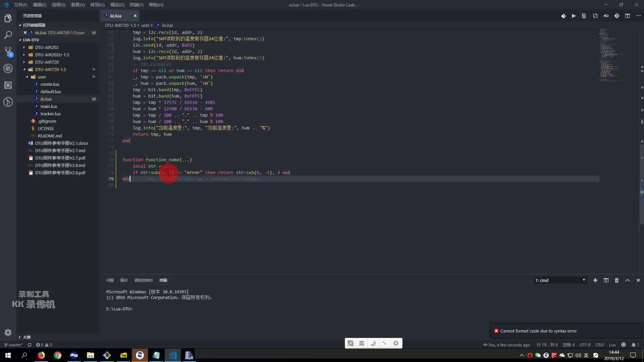Close iic.lua in open editors list
This screenshot has width=644, height=362.
pyautogui.click(x=25, y=33)
